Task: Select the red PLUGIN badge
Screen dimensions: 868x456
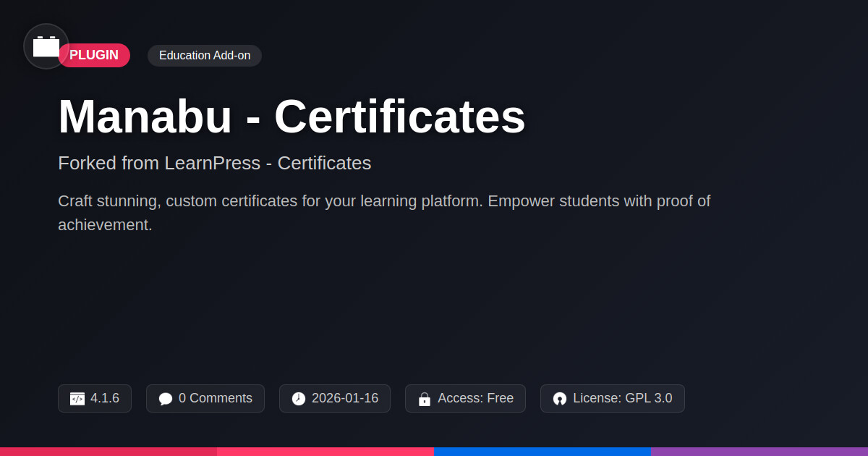Action: point(96,56)
